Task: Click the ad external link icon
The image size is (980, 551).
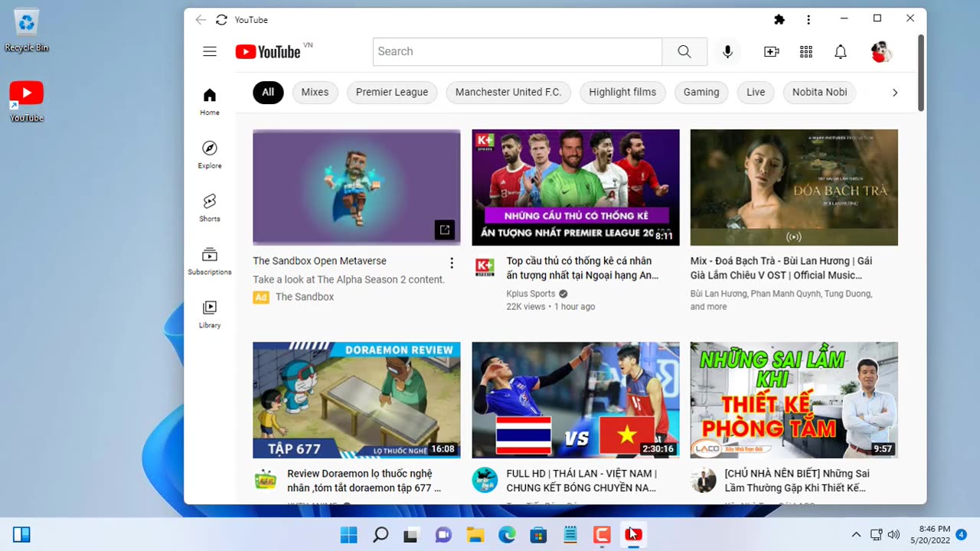Action: 445,230
